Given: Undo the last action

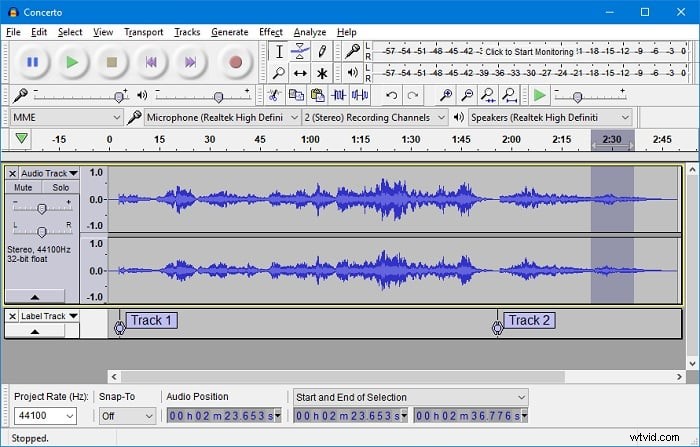Looking at the screenshot, I should tap(392, 95).
